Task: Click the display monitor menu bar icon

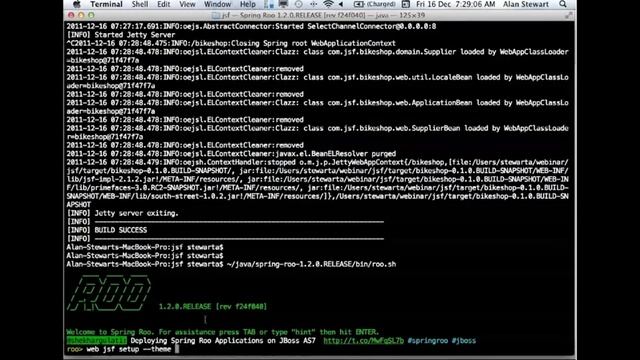Action: (283, 4)
